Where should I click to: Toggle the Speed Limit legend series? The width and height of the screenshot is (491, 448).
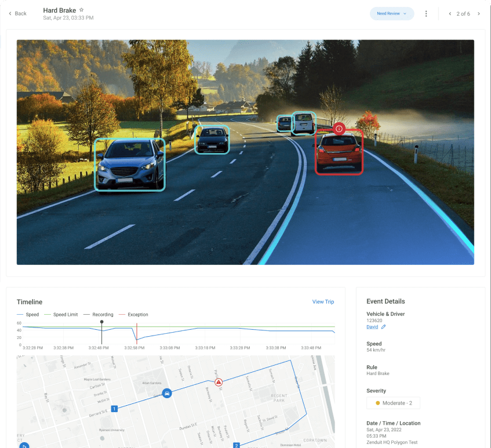[61, 314]
